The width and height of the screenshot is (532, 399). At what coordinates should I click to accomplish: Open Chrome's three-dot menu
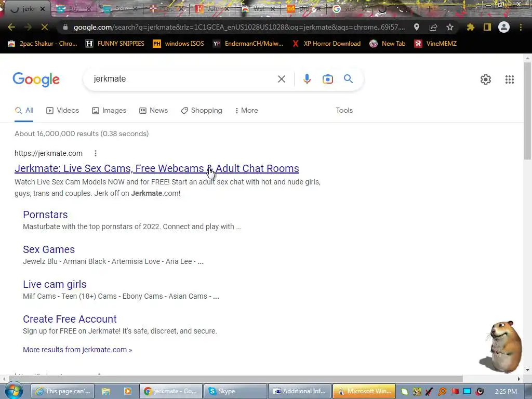(521, 27)
